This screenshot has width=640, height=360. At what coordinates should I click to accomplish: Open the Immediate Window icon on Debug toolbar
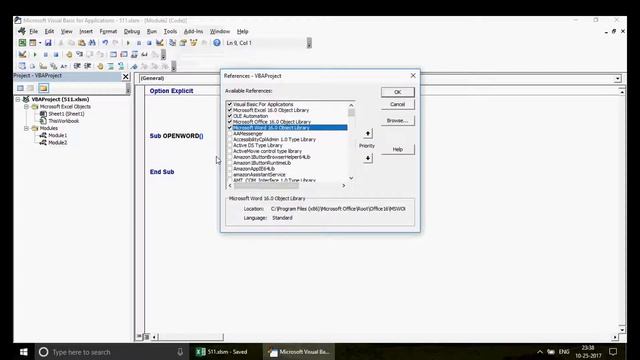coord(124,54)
